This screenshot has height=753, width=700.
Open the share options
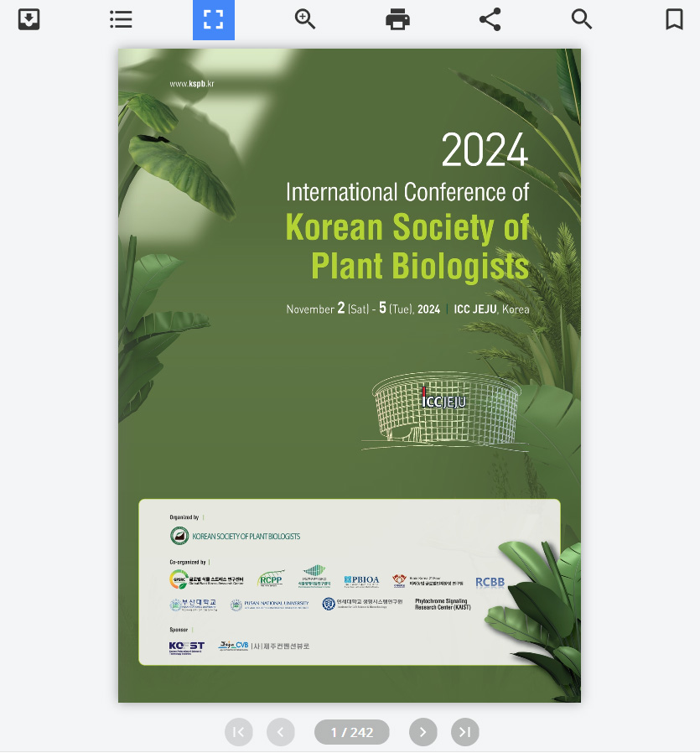[x=490, y=19]
